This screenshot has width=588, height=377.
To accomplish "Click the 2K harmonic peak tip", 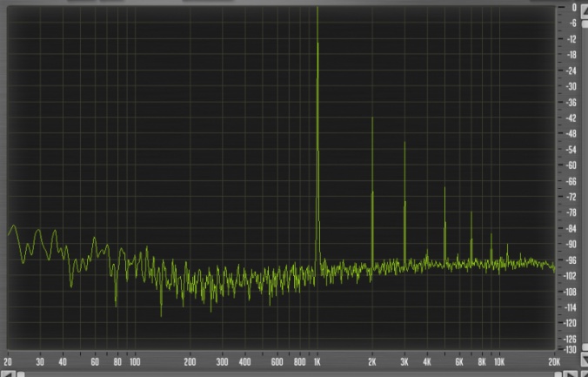I will click(x=372, y=118).
